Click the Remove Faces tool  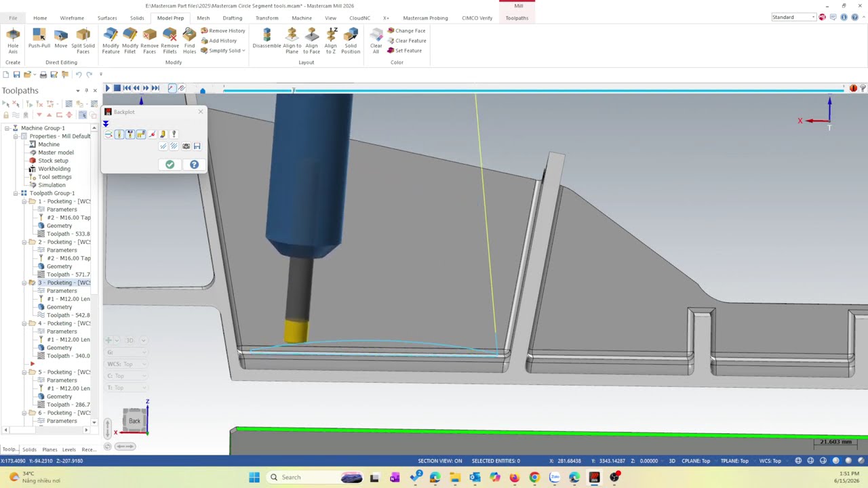pyautogui.click(x=149, y=41)
